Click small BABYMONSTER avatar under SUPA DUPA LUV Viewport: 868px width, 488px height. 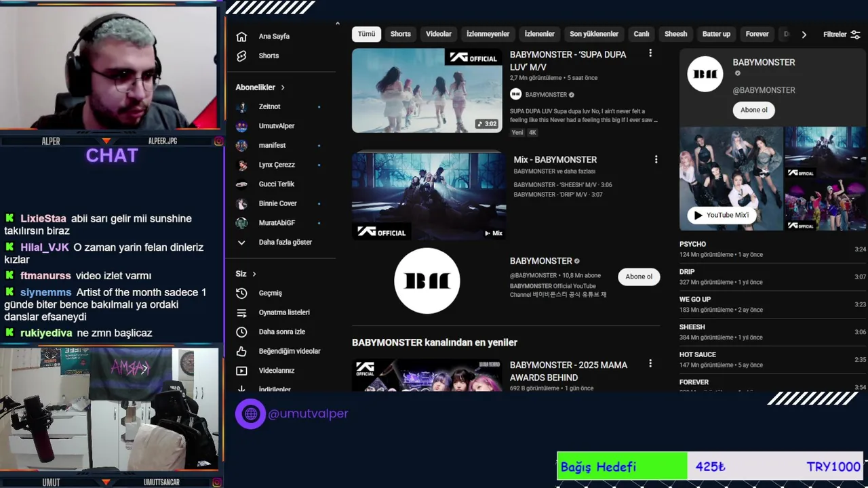coord(515,94)
